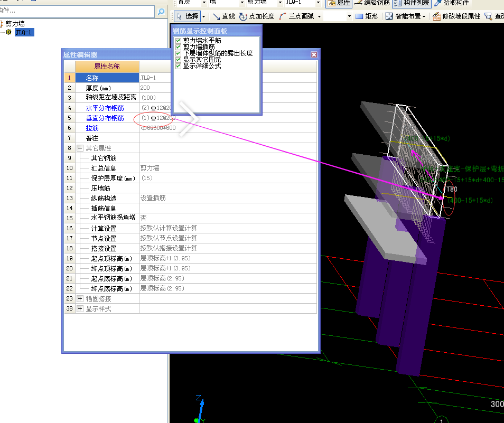
Task: Open the JLQ-1 component name dropdown
Action: coord(318,3)
